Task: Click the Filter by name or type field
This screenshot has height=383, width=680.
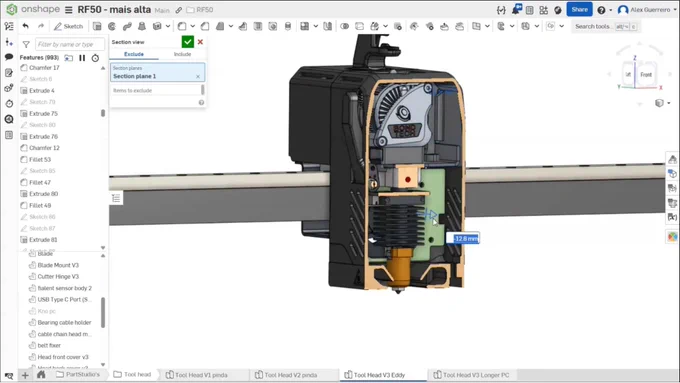Action: point(69,44)
